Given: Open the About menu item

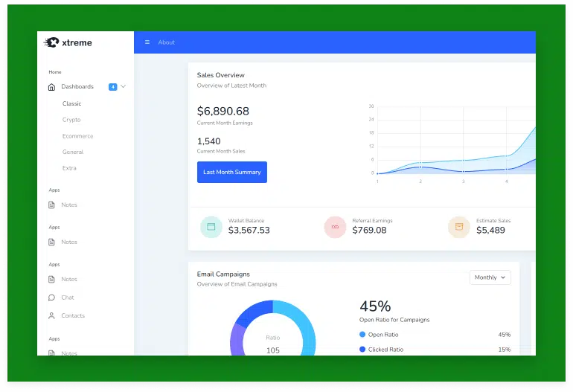Looking at the screenshot, I should coord(166,42).
